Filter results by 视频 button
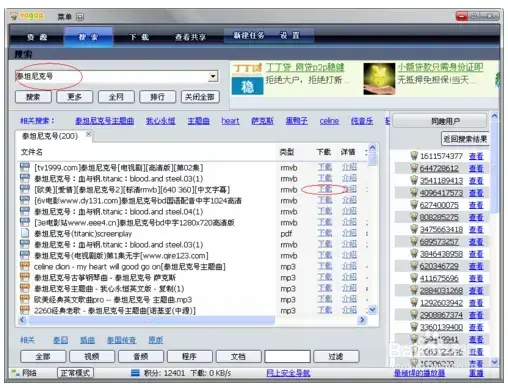 pyautogui.click(x=92, y=356)
